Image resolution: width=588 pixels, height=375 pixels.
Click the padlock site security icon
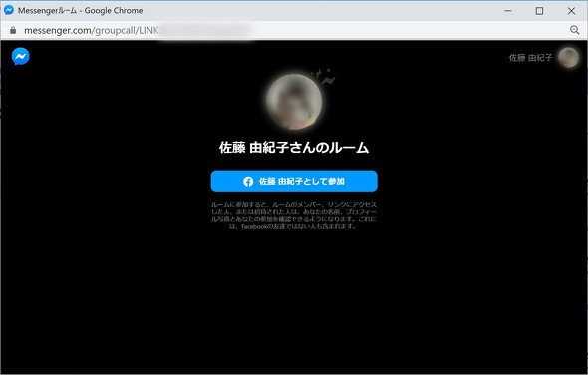click(13, 30)
